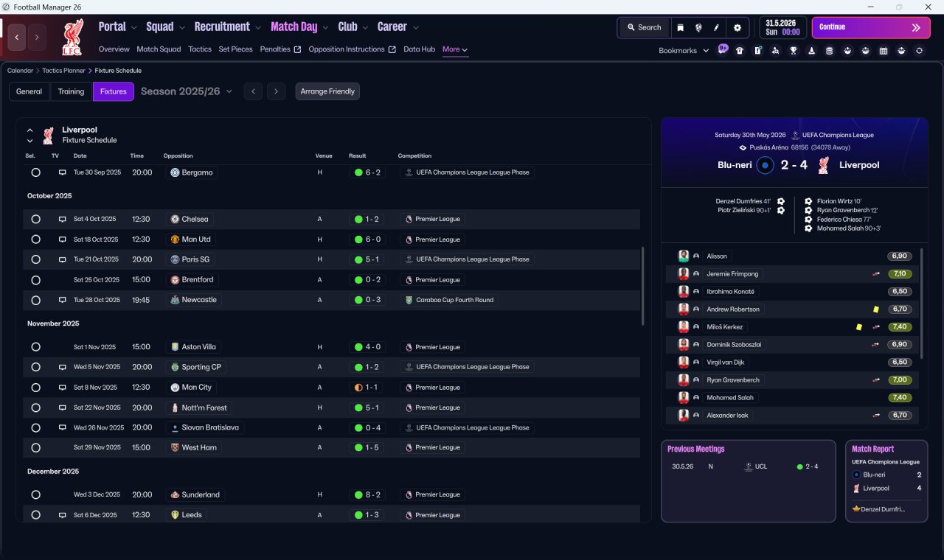
Task: Open the Season 2025/26 dropdown
Action: pos(187,91)
